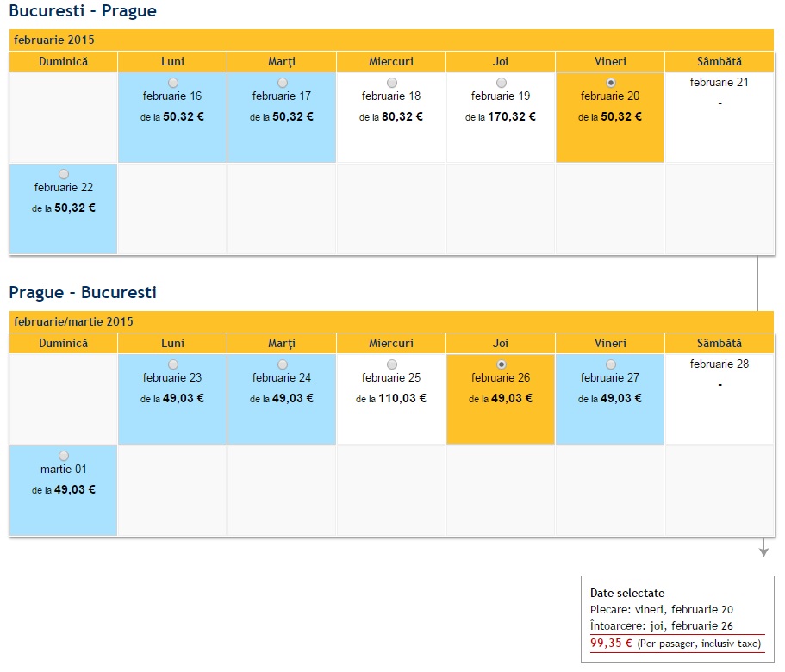Viewport: 785px width, 672px height.
Task: Select outbound radio for februarie 17
Action: point(283,83)
